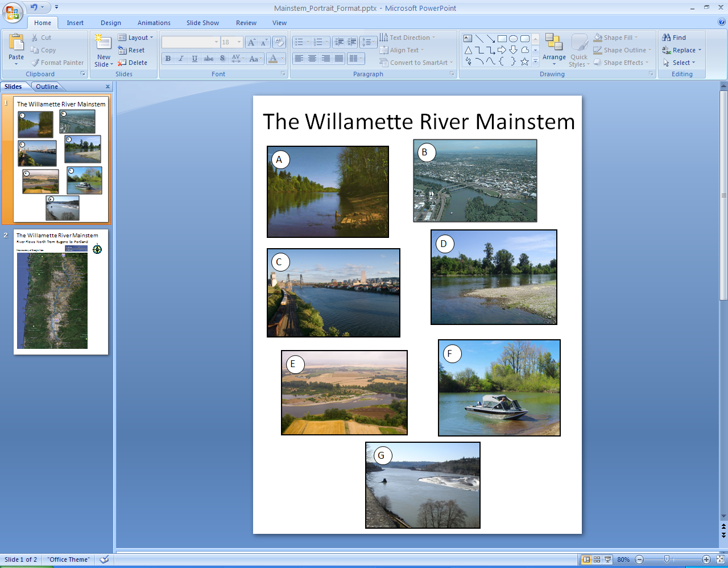
Task: Click the Find binoculars icon
Action: (667, 38)
